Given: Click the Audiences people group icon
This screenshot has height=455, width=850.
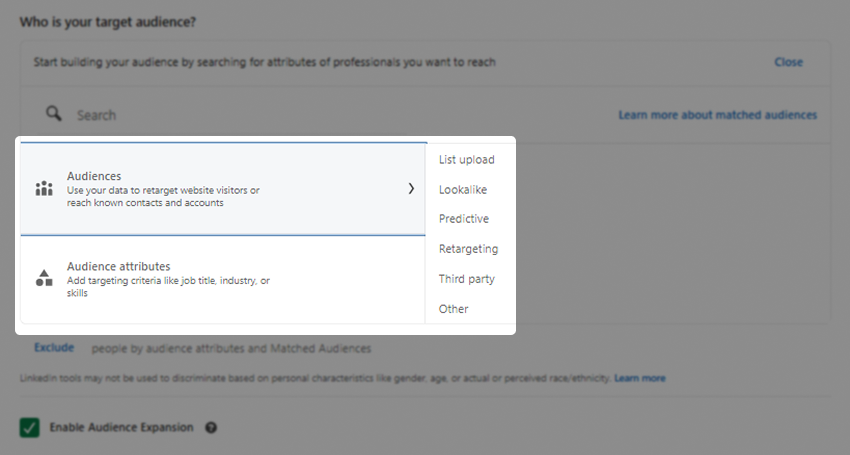Looking at the screenshot, I should pos(44,189).
